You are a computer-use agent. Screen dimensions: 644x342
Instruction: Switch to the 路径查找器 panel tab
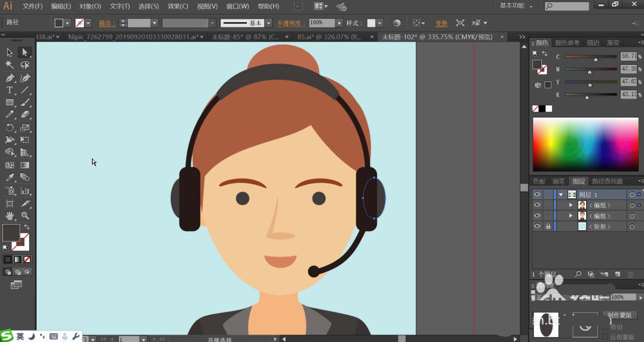click(x=607, y=181)
